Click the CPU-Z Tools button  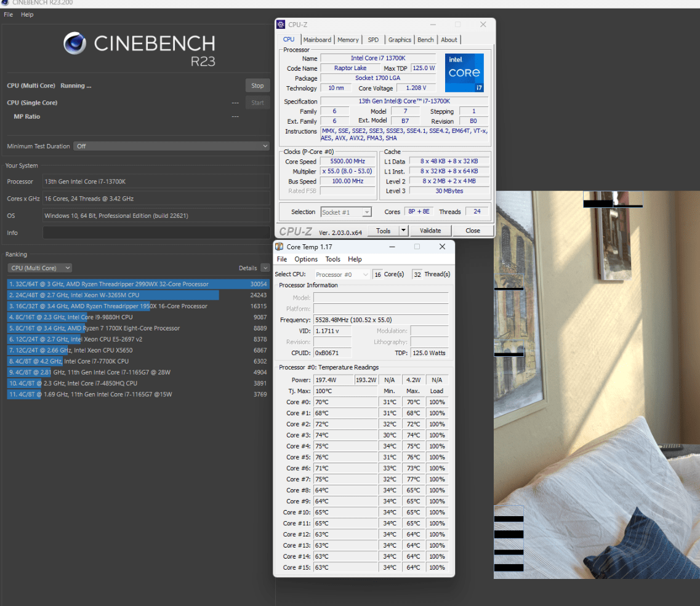click(x=383, y=231)
